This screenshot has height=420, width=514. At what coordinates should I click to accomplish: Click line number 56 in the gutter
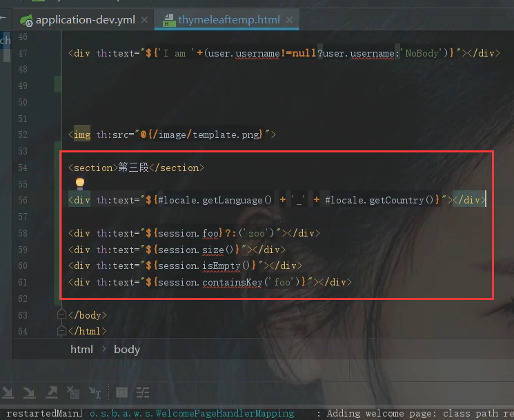pos(23,200)
